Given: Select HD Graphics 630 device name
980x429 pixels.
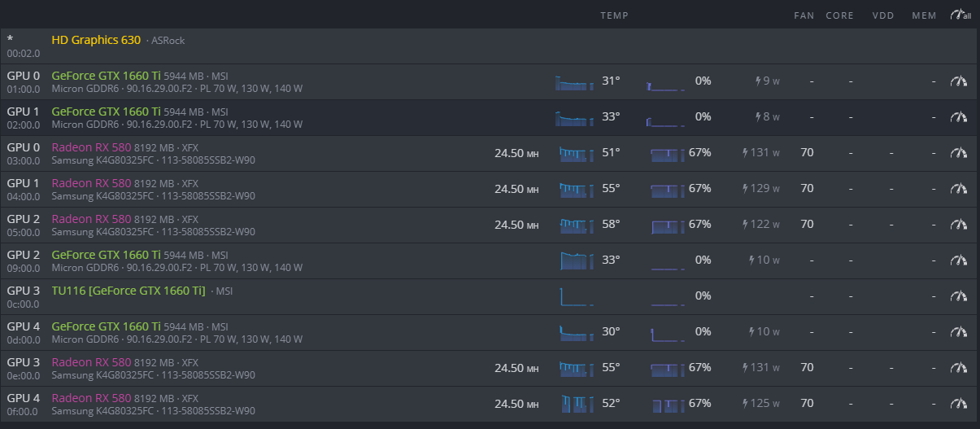Looking at the screenshot, I should click(x=96, y=39).
